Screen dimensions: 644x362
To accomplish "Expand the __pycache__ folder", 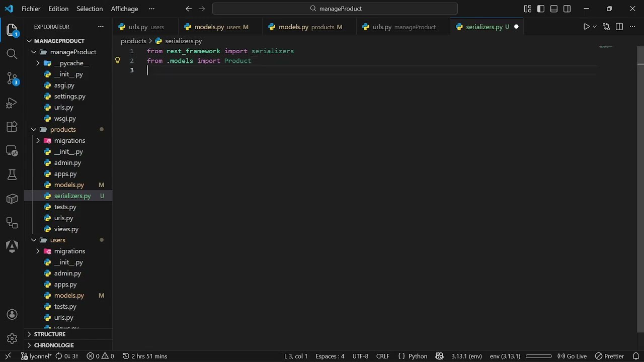I will (38, 63).
